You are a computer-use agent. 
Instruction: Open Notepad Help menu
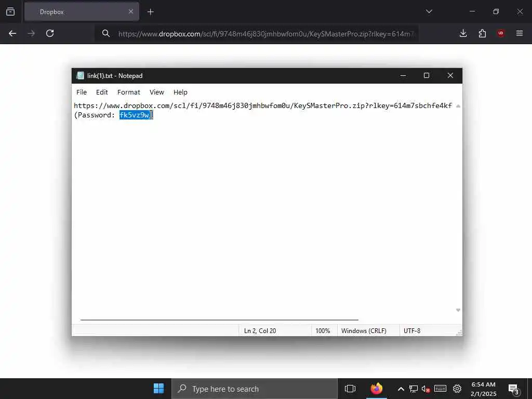click(180, 92)
